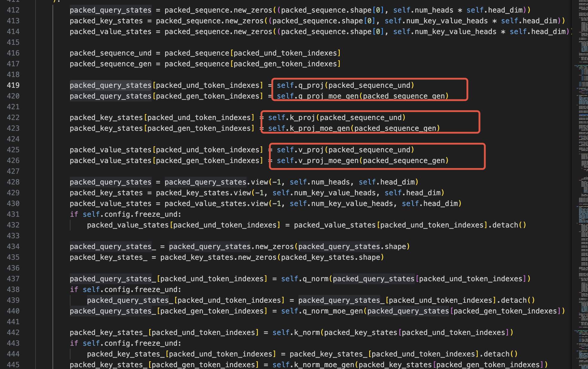
Task: Click k_norm_moe_gen call on line 445
Action: [x=324, y=365]
